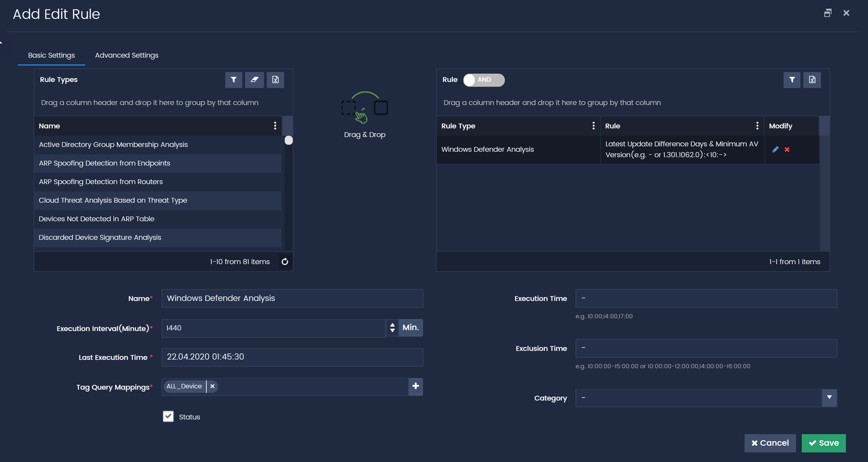Edit the Windows Defender Analysis rule with pencil
The image size is (868, 462).
[775, 150]
